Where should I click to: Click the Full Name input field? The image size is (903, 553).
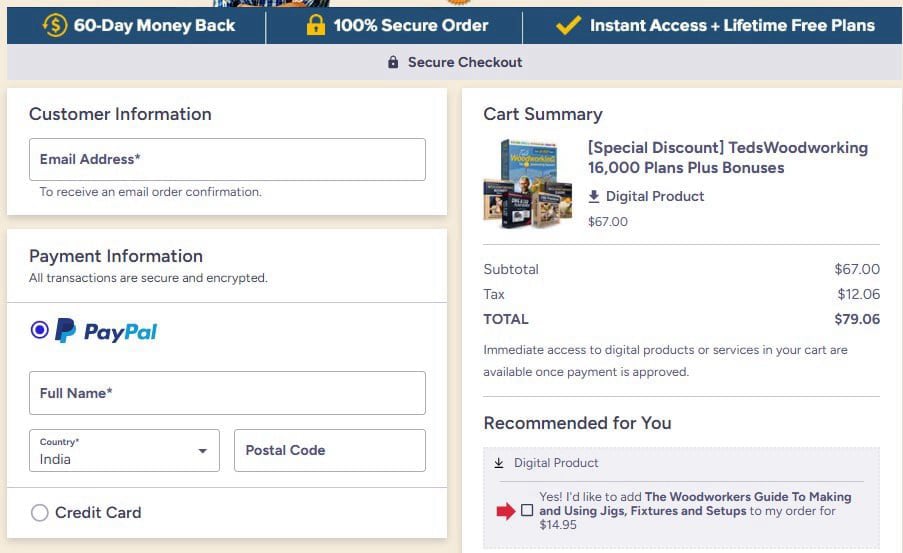pyautogui.click(x=227, y=393)
